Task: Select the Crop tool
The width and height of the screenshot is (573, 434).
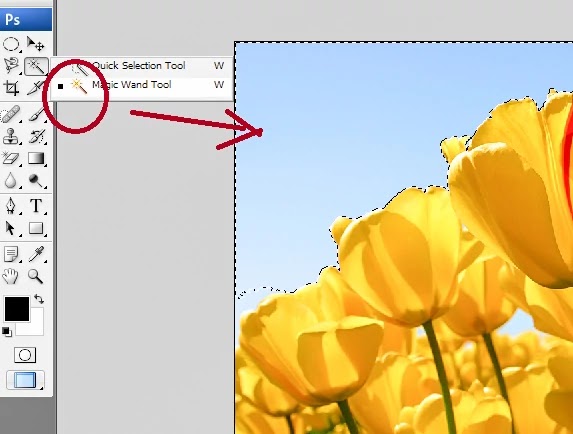Action: (x=11, y=88)
